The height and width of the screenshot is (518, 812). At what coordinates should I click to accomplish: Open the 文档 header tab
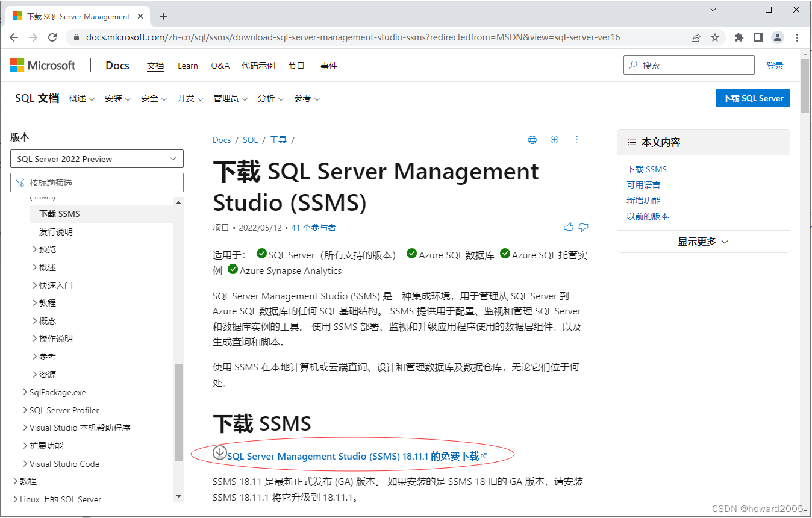155,66
